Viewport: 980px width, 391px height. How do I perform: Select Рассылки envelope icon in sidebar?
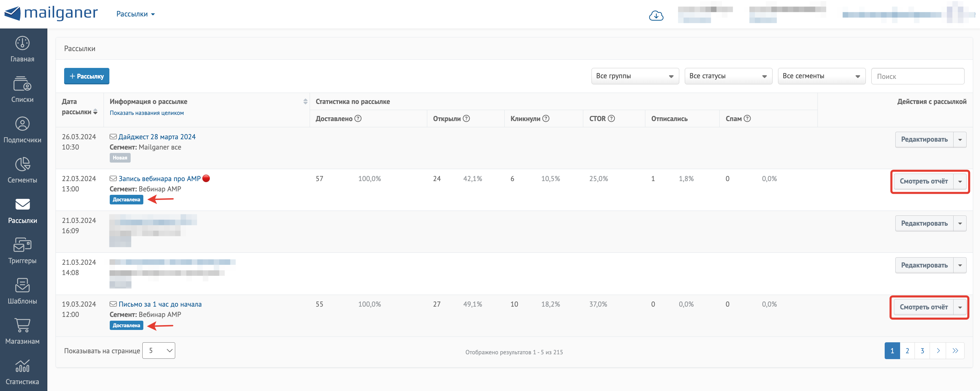tap(22, 204)
